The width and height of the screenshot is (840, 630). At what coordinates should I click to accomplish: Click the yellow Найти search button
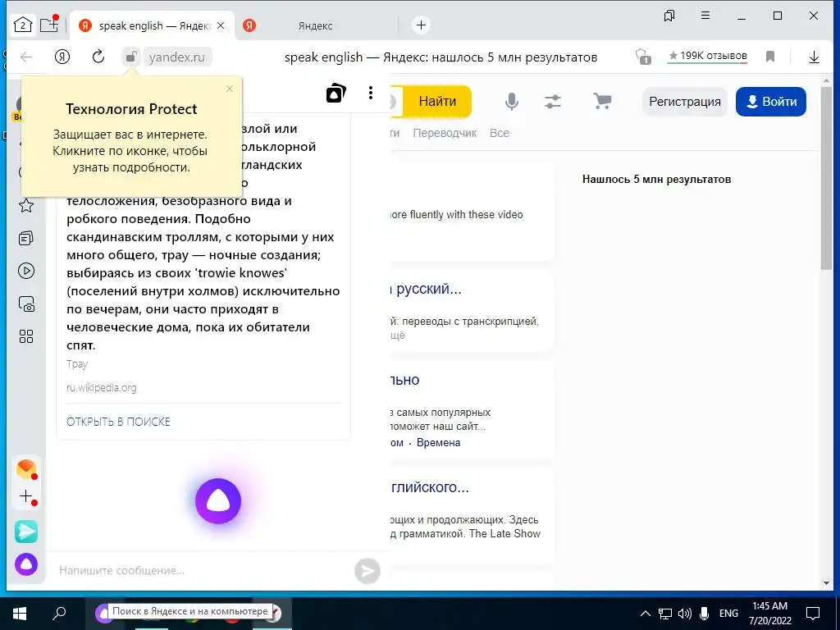(437, 101)
